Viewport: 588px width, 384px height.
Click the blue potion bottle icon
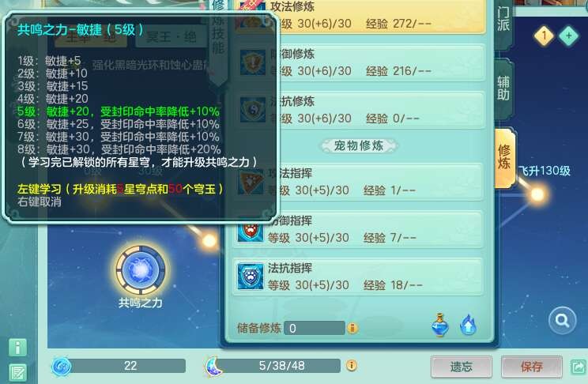point(440,325)
